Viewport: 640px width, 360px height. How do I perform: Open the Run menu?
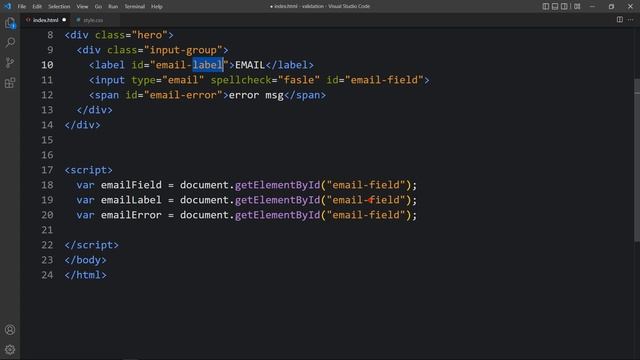point(113,7)
